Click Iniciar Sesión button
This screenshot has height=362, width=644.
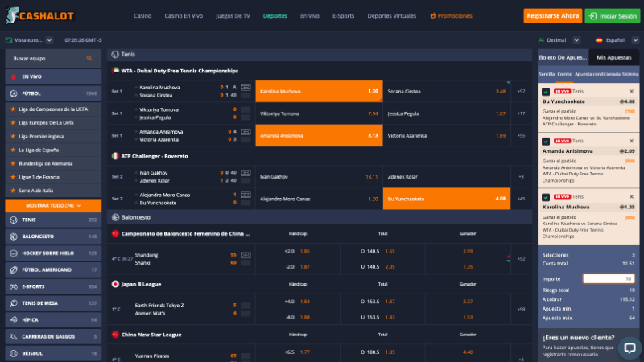point(612,15)
